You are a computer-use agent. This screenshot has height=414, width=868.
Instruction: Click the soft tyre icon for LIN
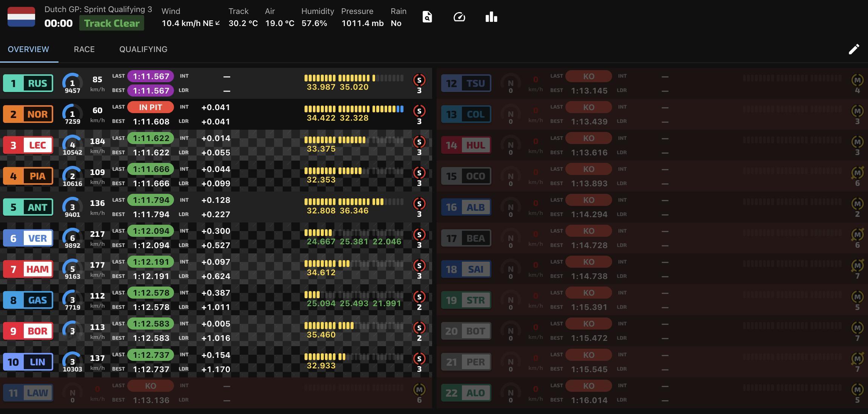(x=419, y=359)
